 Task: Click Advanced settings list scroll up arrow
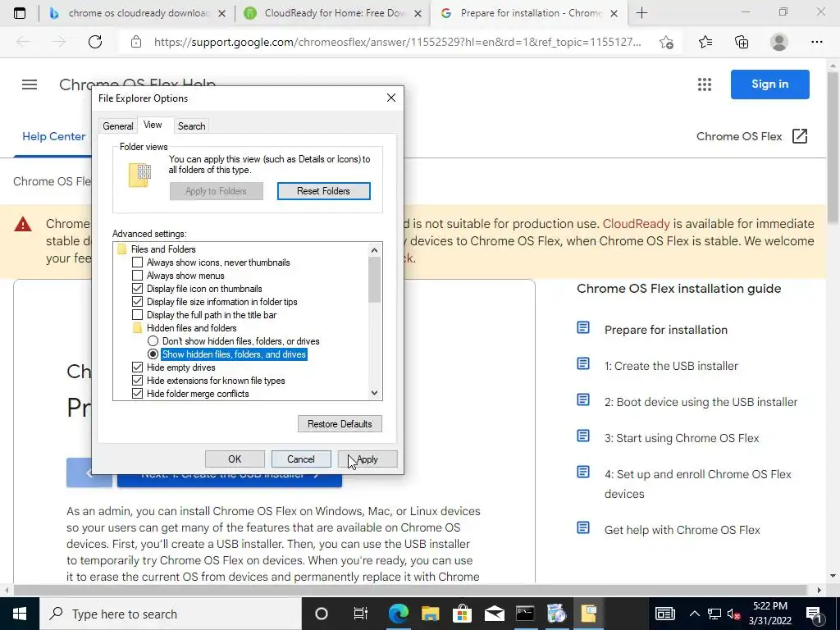[374, 249]
